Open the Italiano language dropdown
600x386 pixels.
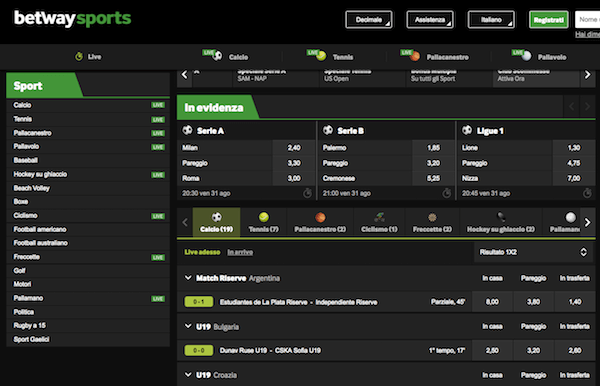click(x=491, y=20)
